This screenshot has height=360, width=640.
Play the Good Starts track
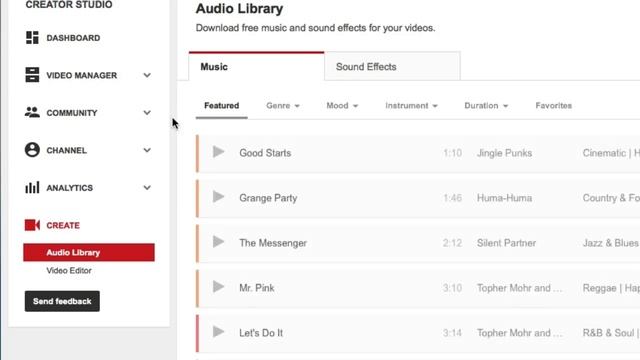[x=218, y=152]
